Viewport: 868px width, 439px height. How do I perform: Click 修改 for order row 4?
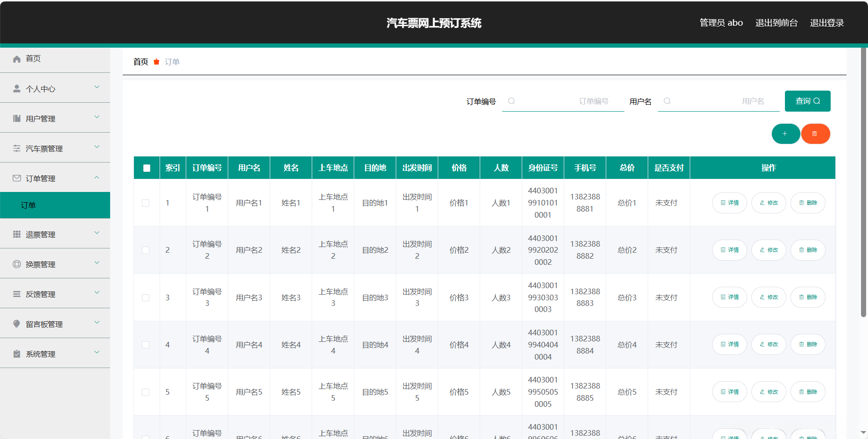coord(769,345)
